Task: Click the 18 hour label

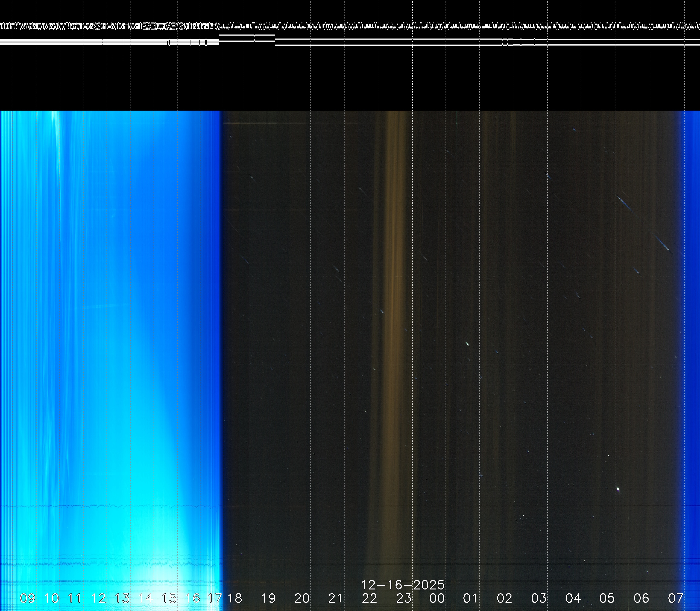Action: [x=235, y=598]
